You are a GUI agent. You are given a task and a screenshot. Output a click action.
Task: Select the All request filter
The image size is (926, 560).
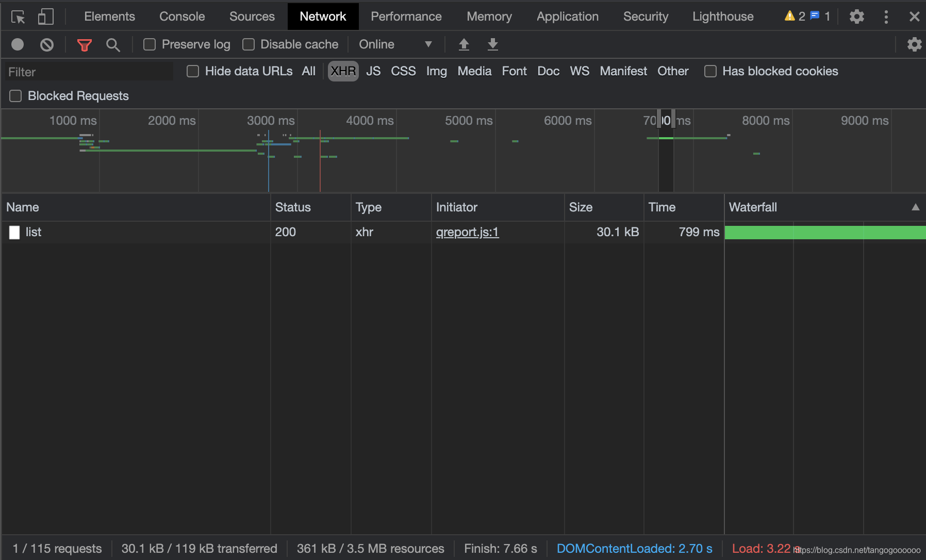pyautogui.click(x=309, y=71)
